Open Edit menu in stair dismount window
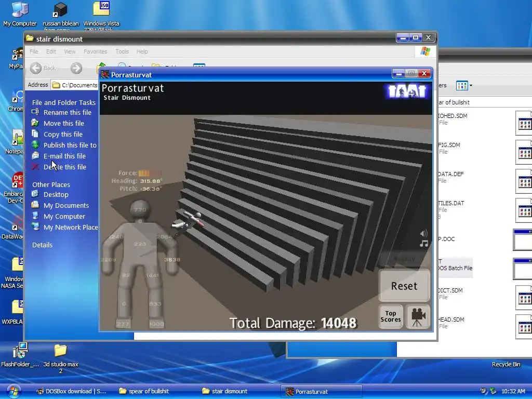The image size is (532, 399). pyautogui.click(x=51, y=51)
